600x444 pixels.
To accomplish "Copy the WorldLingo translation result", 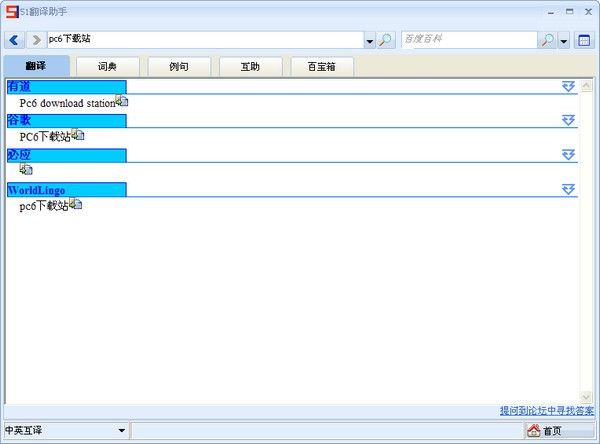I will tap(75, 204).
